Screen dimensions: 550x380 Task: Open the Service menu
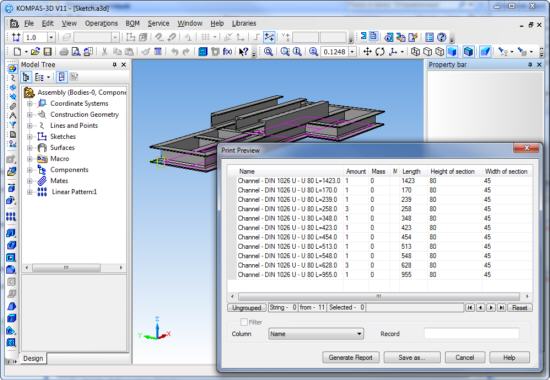point(158,23)
